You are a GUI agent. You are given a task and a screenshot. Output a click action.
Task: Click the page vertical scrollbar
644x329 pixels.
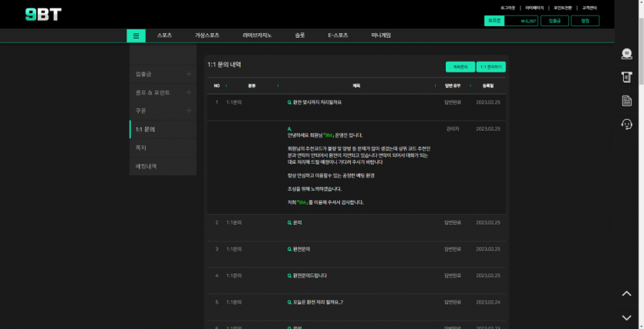640,154
